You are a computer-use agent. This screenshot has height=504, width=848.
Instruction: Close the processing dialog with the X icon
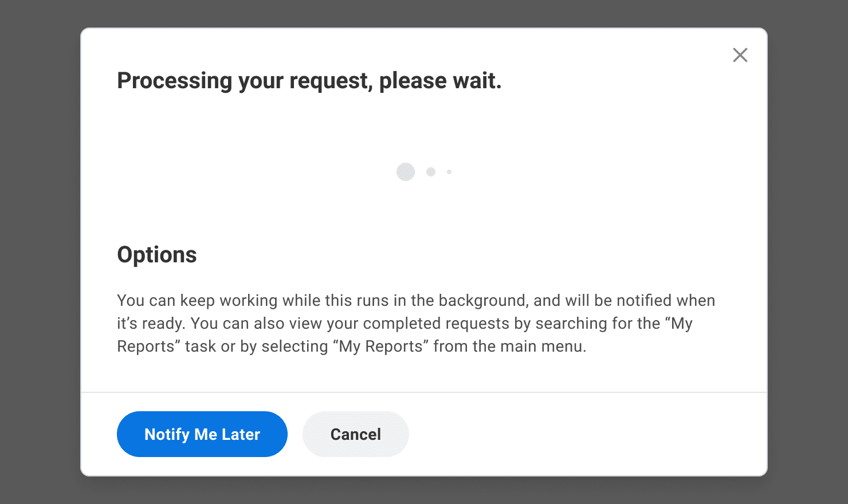click(740, 55)
